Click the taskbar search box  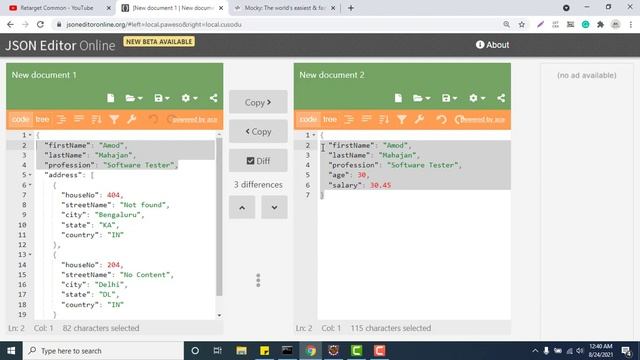[x=103, y=351]
